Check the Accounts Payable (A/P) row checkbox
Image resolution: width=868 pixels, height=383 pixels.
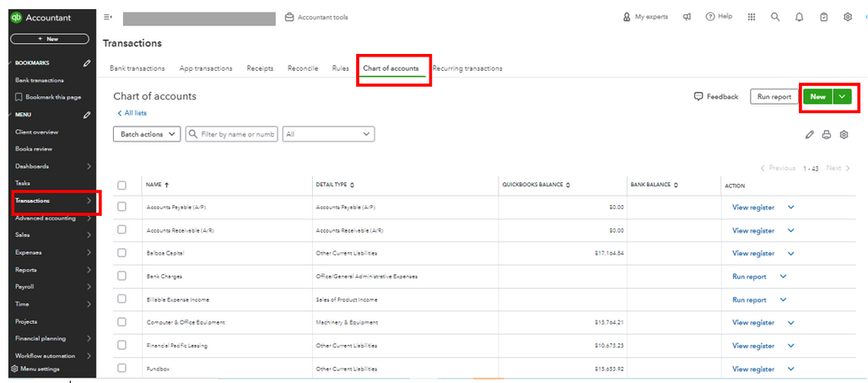pos(121,207)
